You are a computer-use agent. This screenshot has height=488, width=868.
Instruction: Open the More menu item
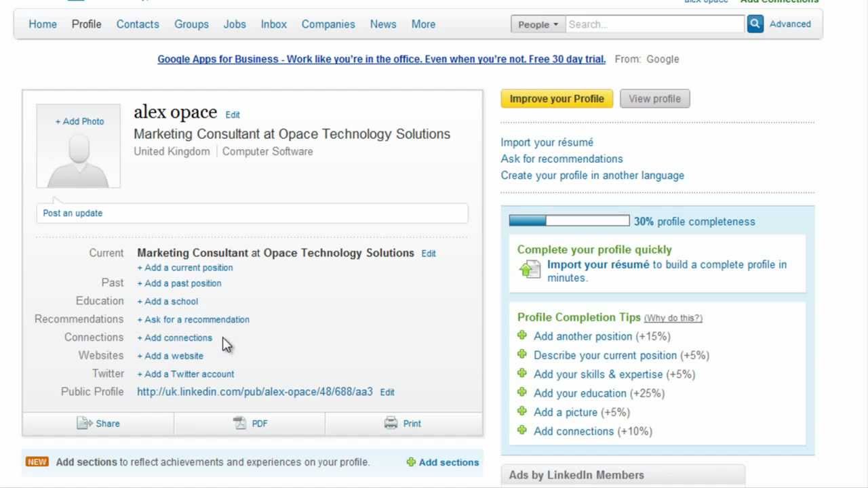click(423, 24)
